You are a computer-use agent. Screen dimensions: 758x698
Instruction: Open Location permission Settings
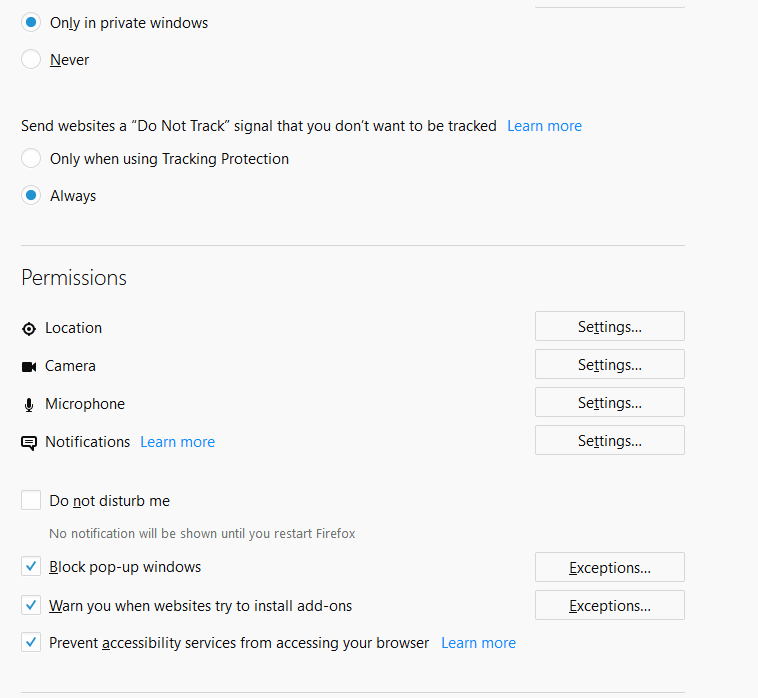click(x=610, y=326)
